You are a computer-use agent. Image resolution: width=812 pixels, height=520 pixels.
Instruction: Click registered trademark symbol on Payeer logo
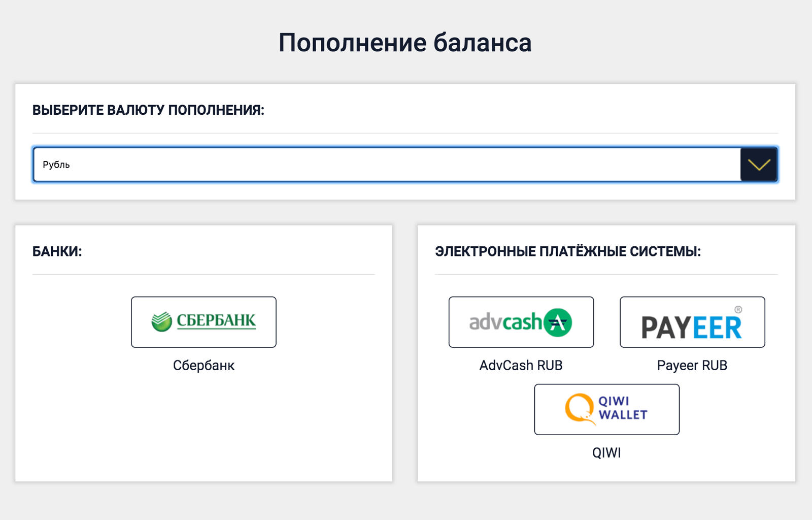738,309
